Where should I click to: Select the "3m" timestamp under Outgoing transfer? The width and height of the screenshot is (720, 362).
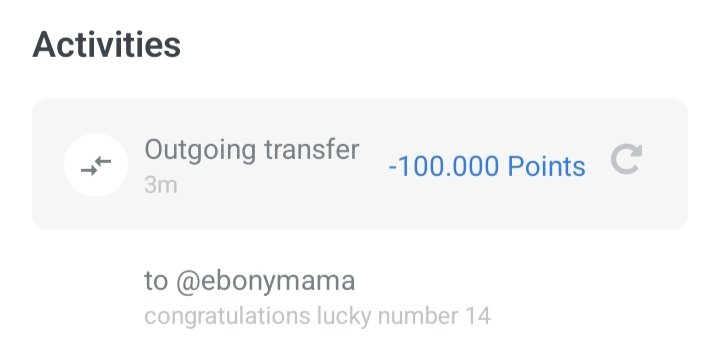(x=161, y=186)
